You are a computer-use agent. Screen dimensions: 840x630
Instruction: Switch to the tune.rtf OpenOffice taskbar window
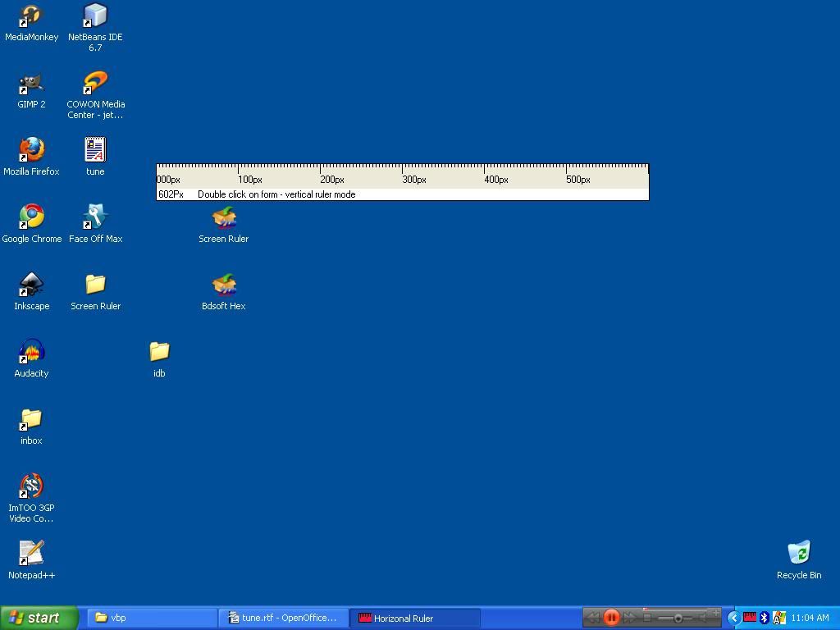coord(283,618)
